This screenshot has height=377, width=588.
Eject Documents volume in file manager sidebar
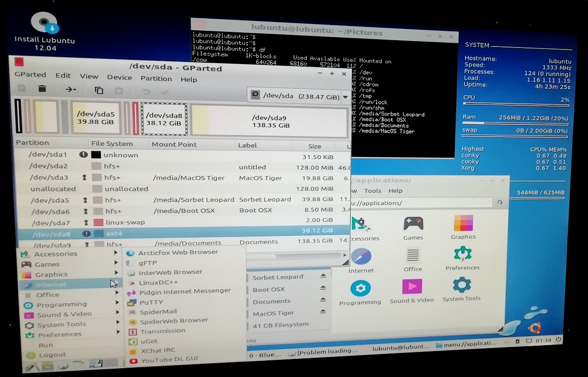[323, 300]
